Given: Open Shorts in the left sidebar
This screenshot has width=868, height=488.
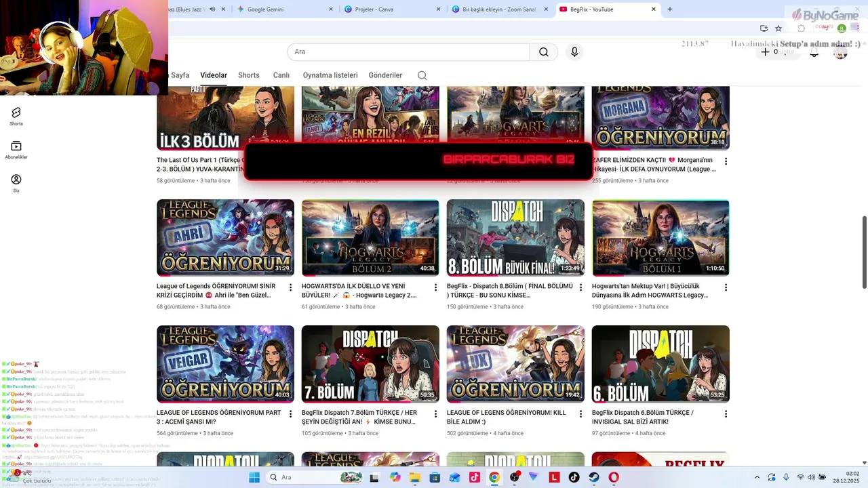Looking at the screenshot, I should pyautogui.click(x=16, y=116).
